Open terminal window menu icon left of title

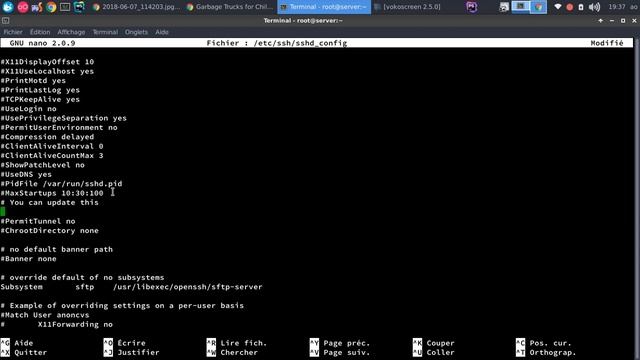click(5, 20)
